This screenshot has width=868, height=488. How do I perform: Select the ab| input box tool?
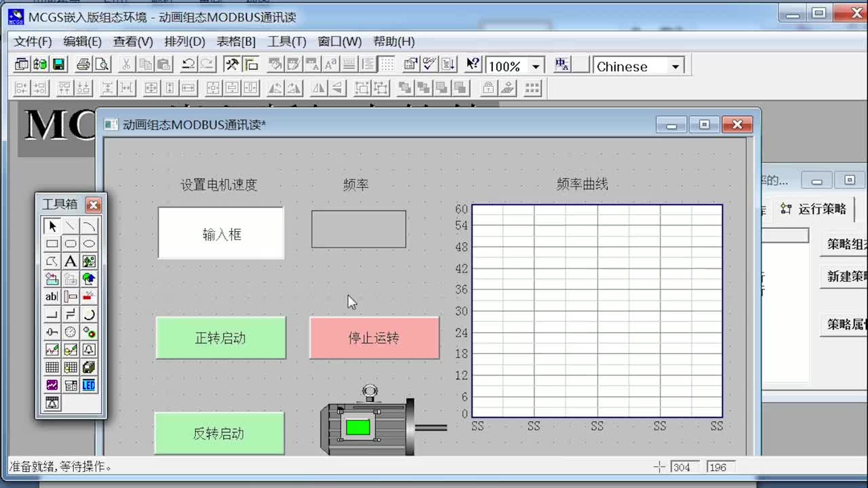coord(52,297)
